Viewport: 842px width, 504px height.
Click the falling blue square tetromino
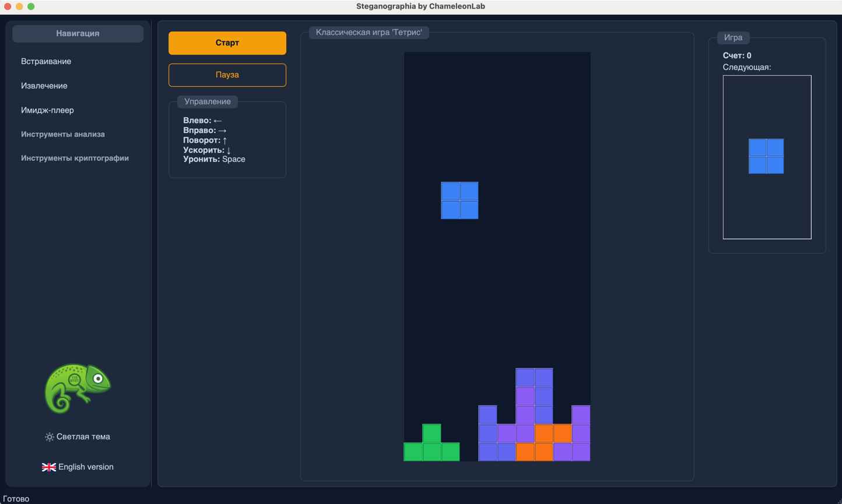point(459,200)
